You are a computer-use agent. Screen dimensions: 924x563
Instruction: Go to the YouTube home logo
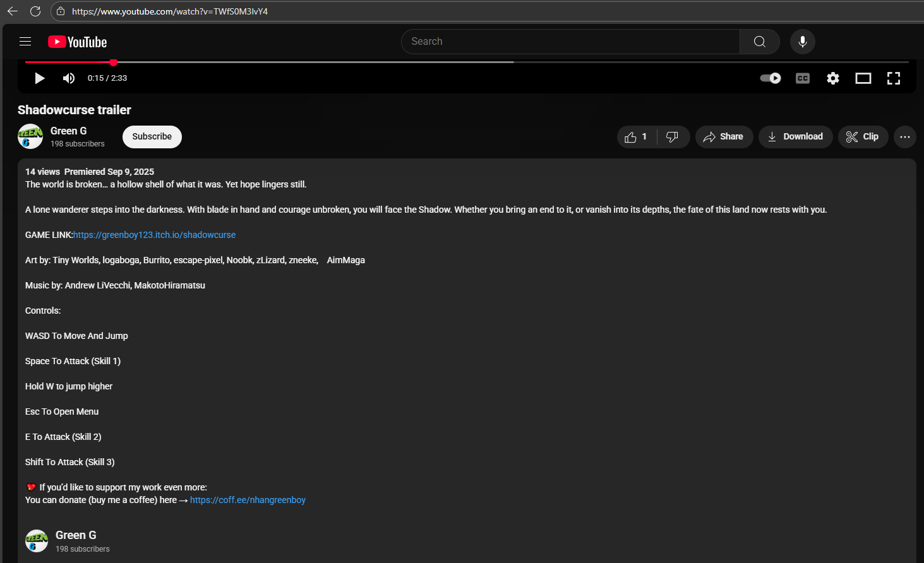coord(78,42)
